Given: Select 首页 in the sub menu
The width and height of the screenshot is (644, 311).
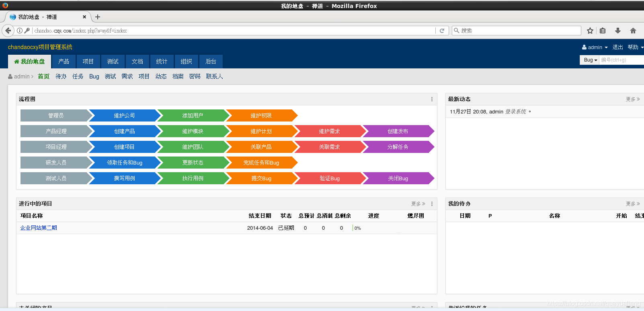Looking at the screenshot, I should [43, 76].
